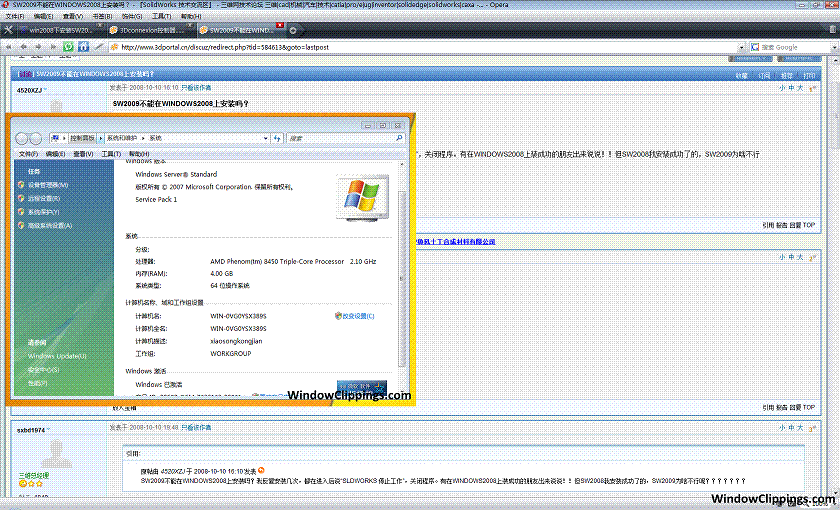Open the 工具(T) menu in Opera
This screenshot has width=840, height=510.
point(161,17)
